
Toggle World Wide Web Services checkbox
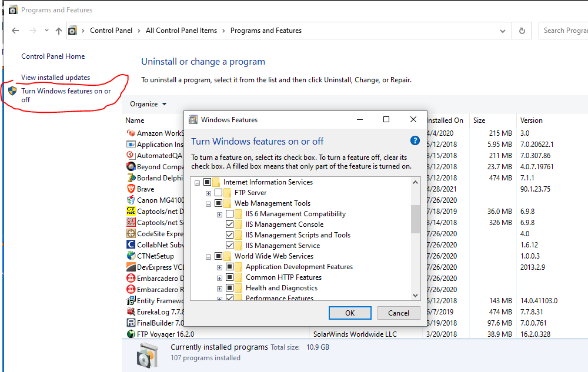tap(218, 256)
